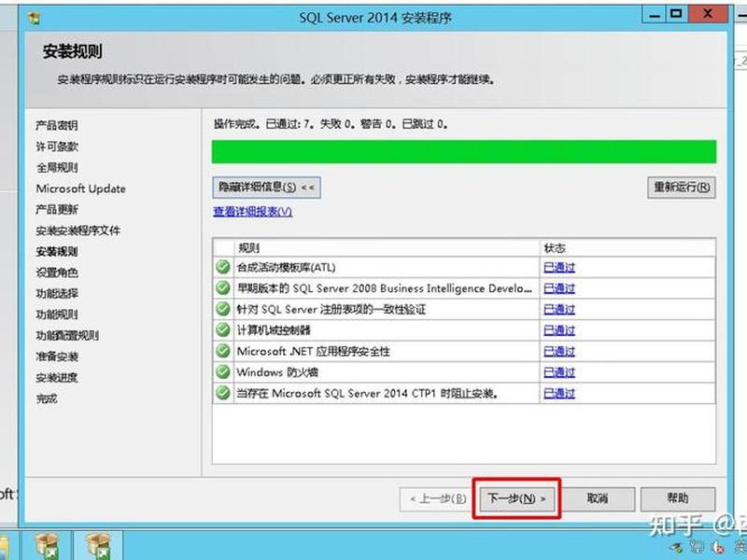This screenshot has height=560, width=747.
Task: Select the 全局规则 step in the sidebar
Action: point(57,168)
